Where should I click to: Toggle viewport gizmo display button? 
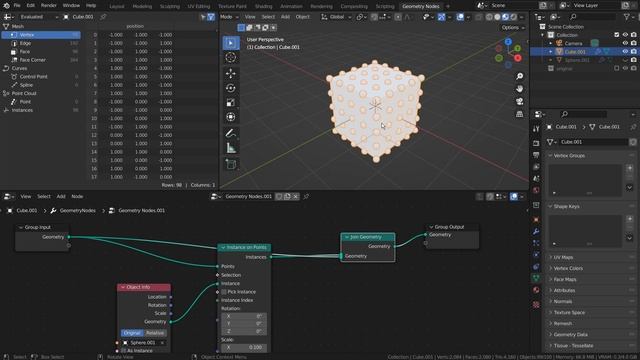tap(442, 17)
